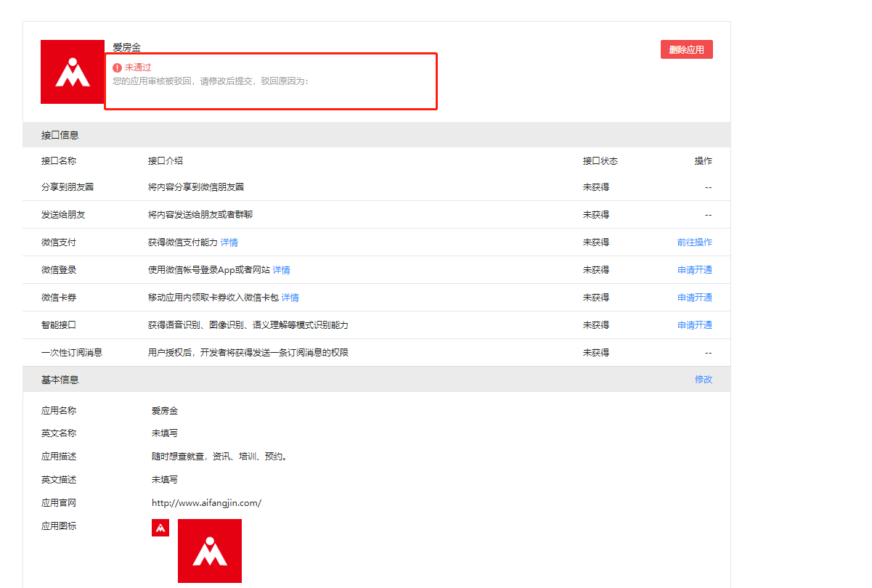This screenshot has height=588, width=872.
Task: Click the 智能接口 description about 语音识别
Action: (248, 325)
